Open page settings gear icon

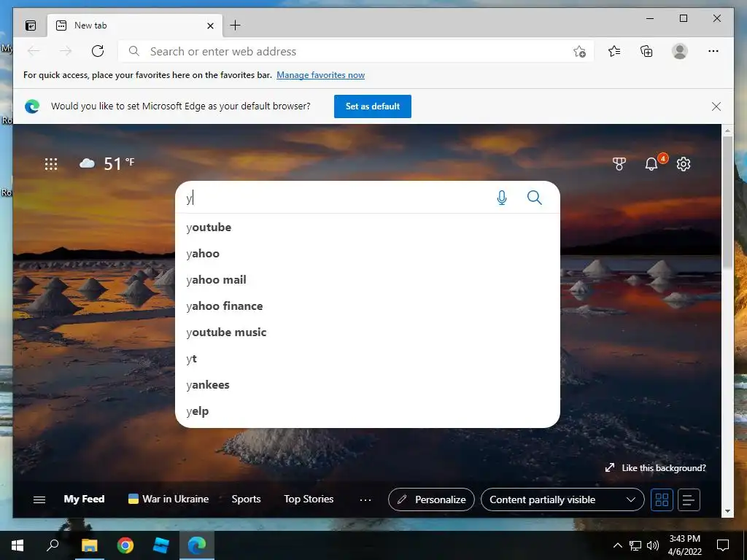click(x=684, y=164)
